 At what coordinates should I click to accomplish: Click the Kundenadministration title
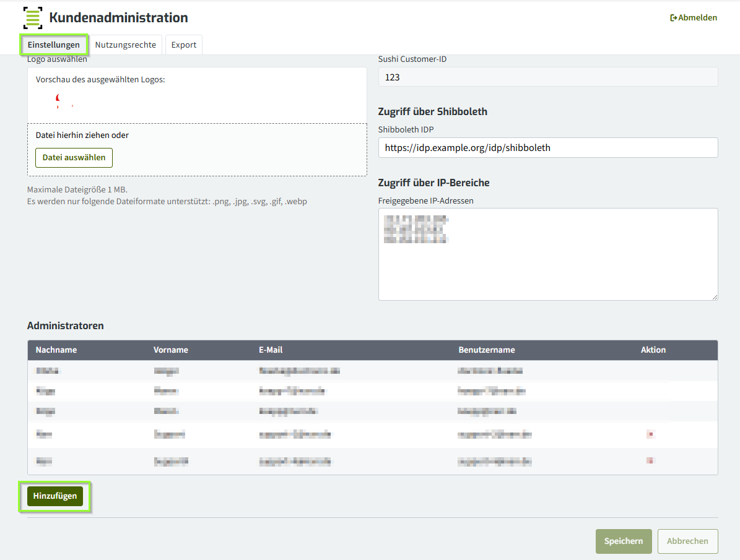[118, 18]
